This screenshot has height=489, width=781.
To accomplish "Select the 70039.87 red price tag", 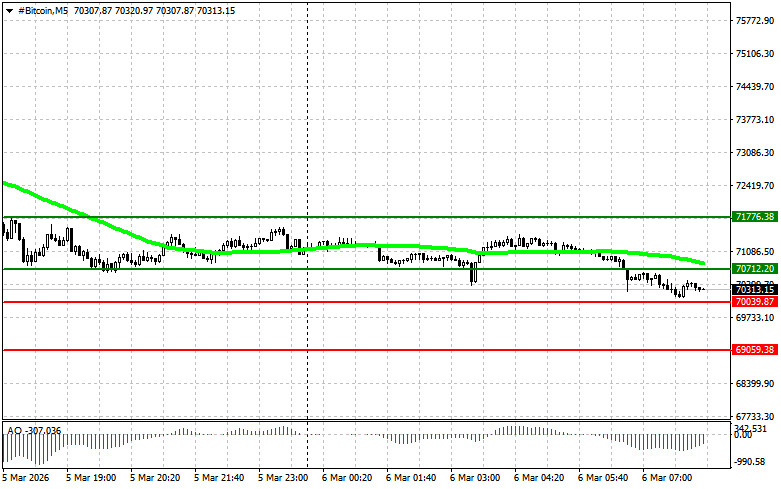I will [755, 302].
